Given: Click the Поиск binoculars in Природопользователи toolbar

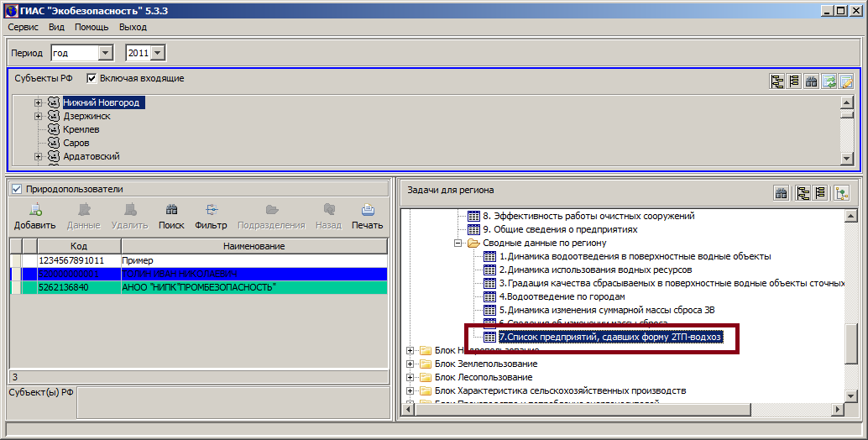Looking at the screenshot, I should [171, 216].
